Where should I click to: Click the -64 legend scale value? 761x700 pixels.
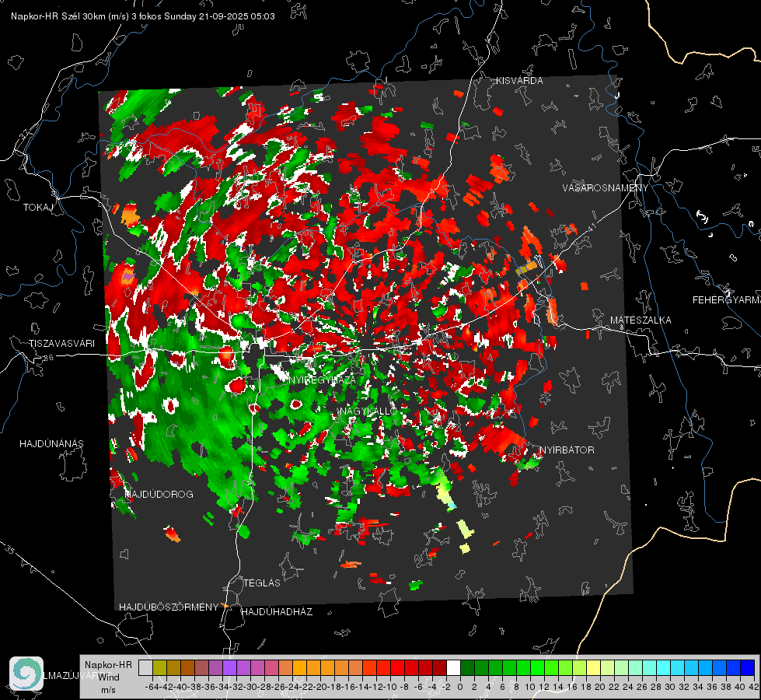[152, 687]
